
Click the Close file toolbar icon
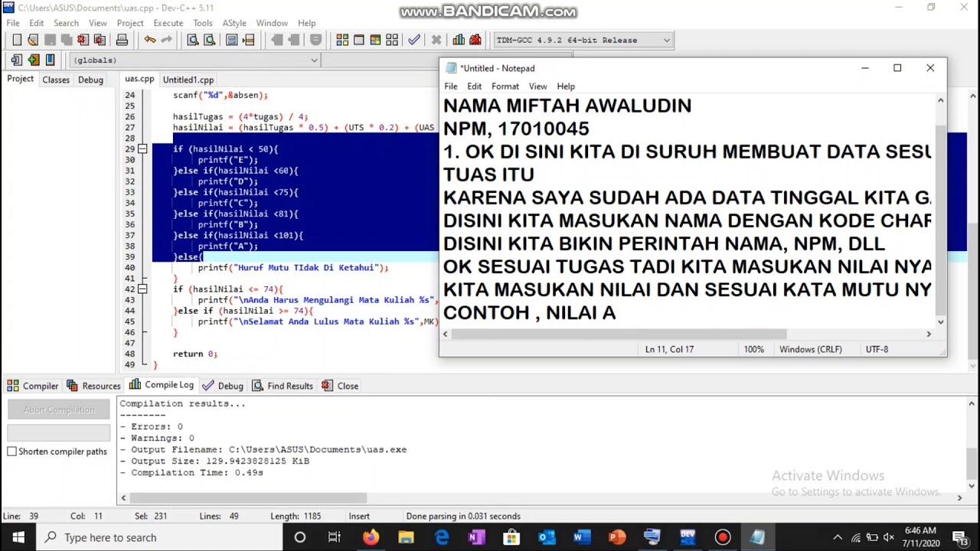[83, 40]
